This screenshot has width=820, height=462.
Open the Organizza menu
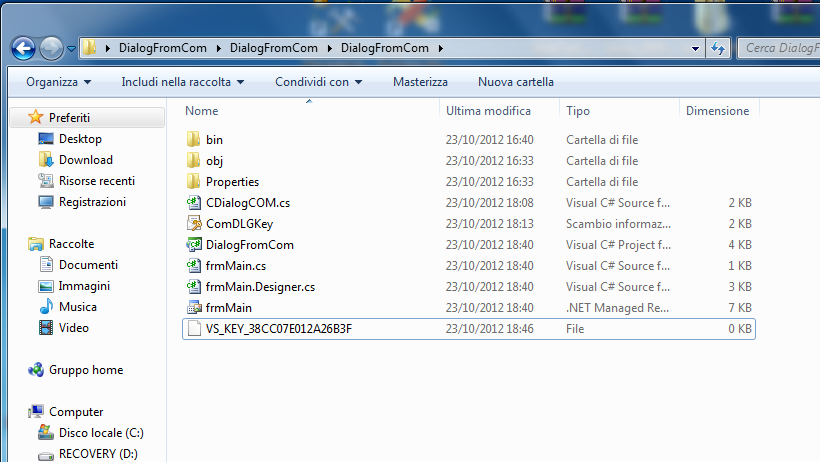(59, 82)
